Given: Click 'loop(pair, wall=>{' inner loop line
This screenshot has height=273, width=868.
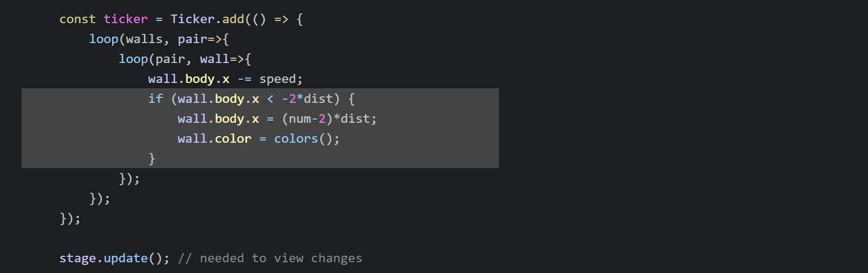Looking at the screenshot, I should [185, 59].
